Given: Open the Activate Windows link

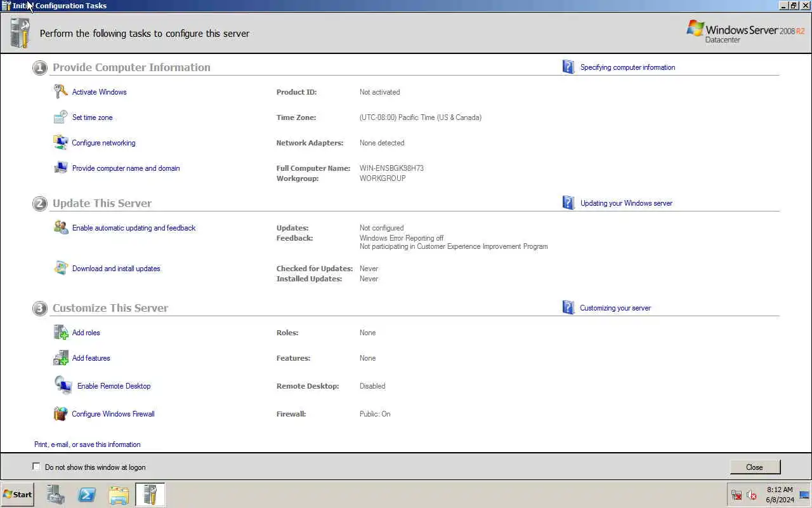Looking at the screenshot, I should 99,92.
